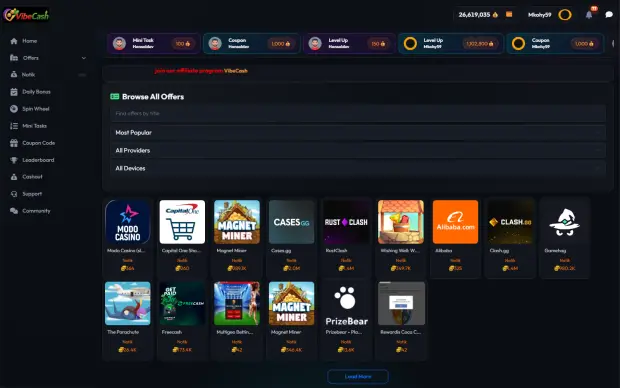Open Notik from the sidebar icon
Image resolution: width=620 pixels, height=388 pixels.
point(14,74)
